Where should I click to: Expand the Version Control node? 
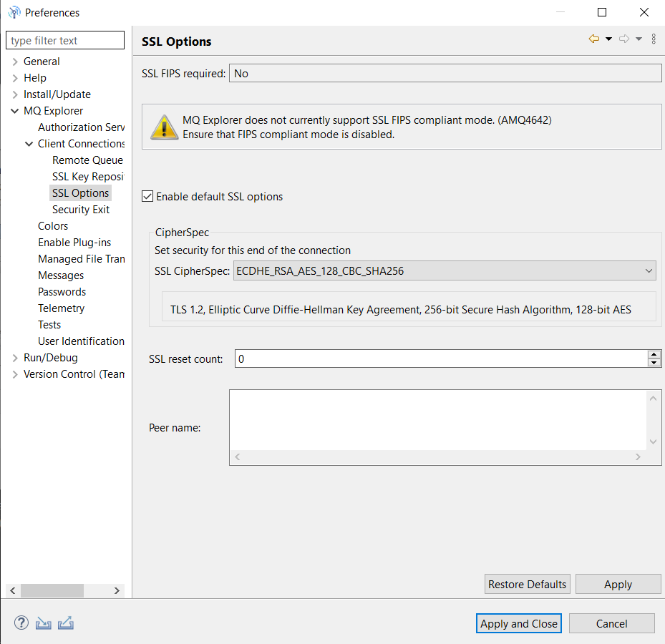(15, 374)
